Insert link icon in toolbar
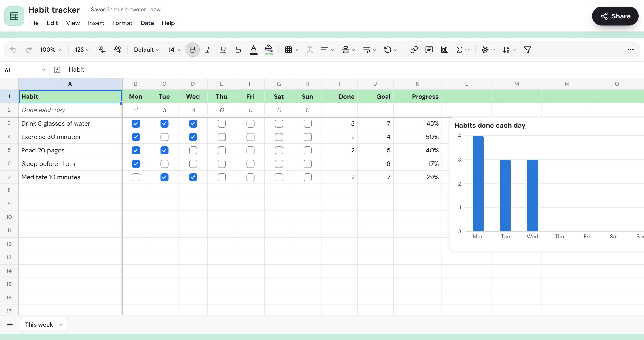 click(x=414, y=50)
